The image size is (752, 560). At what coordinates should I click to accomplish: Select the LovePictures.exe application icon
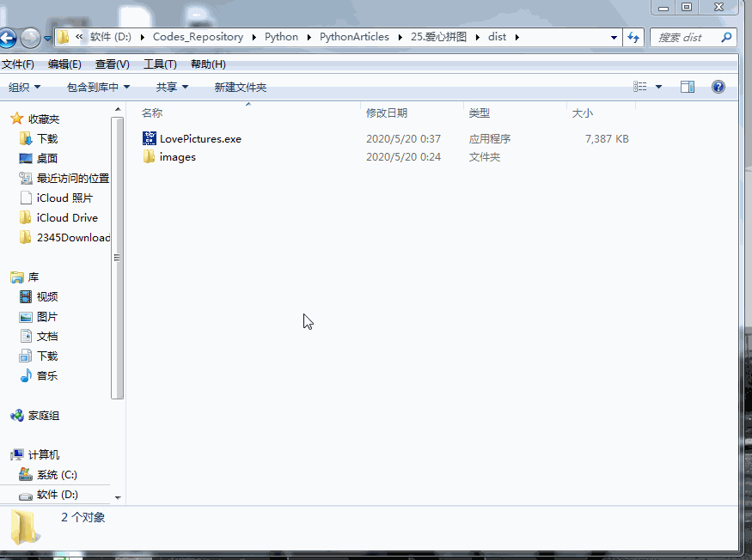click(x=150, y=138)
